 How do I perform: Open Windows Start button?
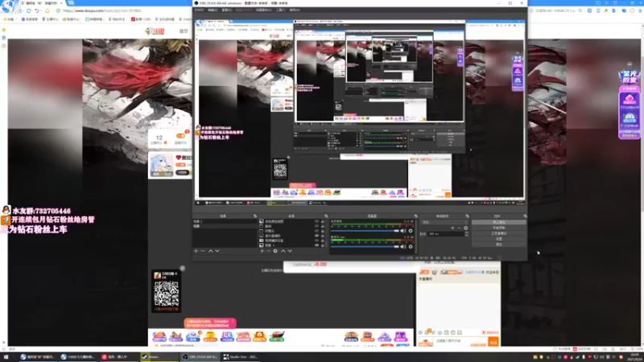[x=6, y=356]
